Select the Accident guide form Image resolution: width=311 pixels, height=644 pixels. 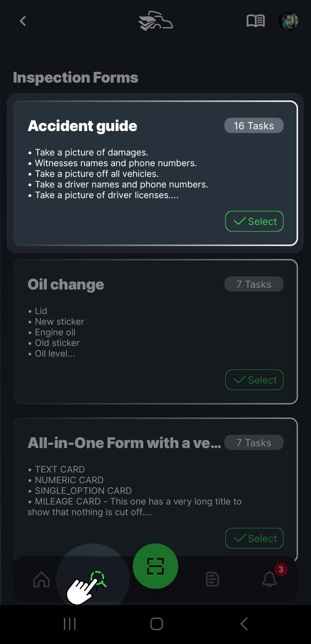pyautogui.click(x=254, y=221)
